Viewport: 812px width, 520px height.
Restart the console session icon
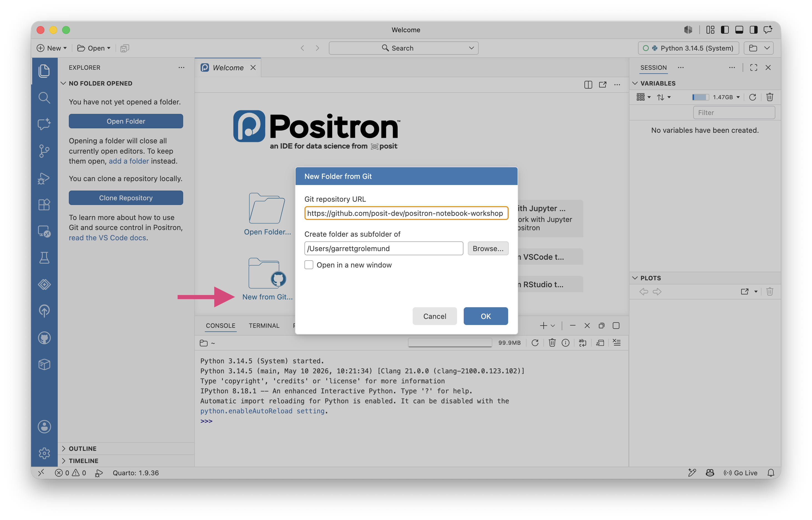coord(535,343)
